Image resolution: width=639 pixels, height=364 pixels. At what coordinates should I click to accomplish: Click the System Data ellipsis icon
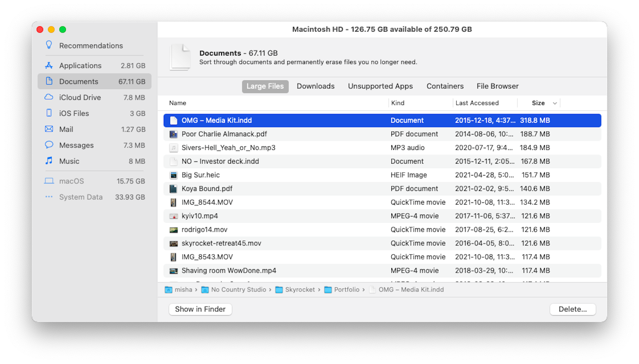(49, 197)
